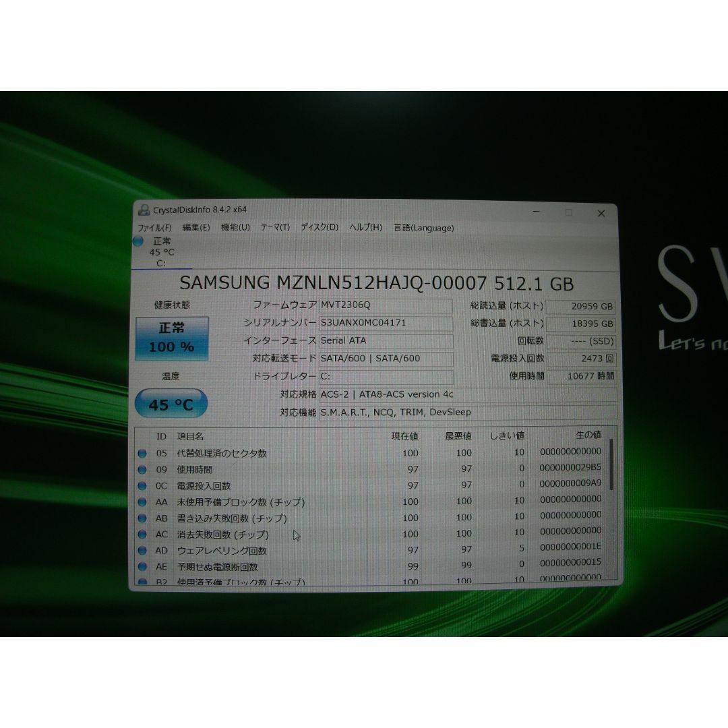Open the テーマ(T) menu
The image size is (728, 728).
click(x=275, y=227)
